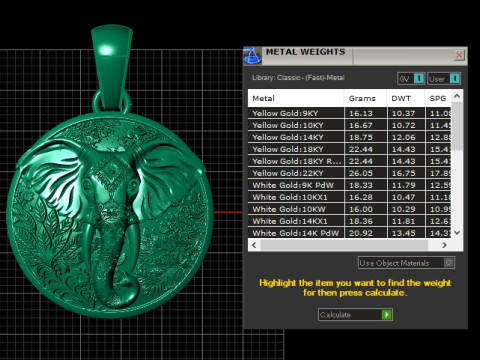Click the 10.47 DWT value
This screenshot has width=480, height=360.
(x=403, y=197)
